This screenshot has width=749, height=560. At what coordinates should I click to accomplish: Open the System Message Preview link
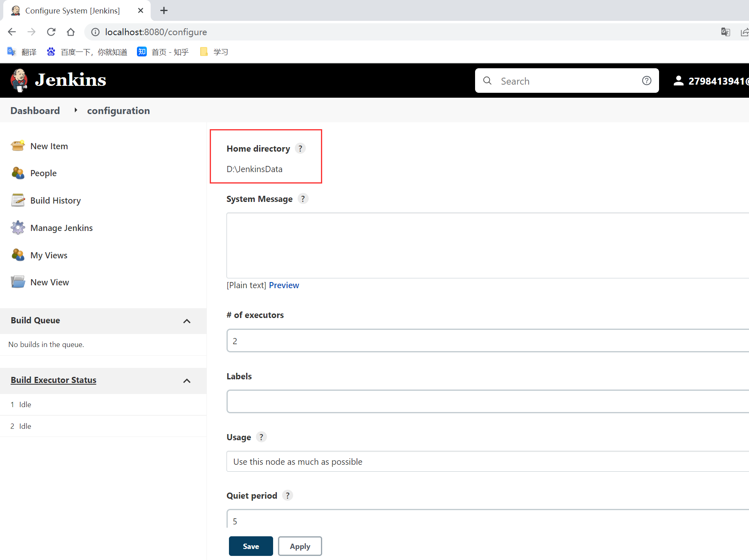click(x=284, y=285)
